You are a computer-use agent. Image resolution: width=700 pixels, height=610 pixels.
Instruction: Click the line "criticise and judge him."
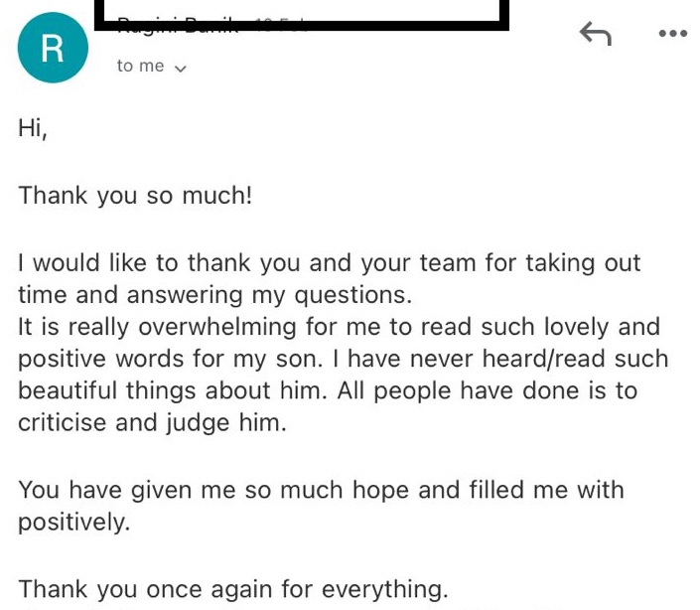pyautogui.click(x=152, y=422)
